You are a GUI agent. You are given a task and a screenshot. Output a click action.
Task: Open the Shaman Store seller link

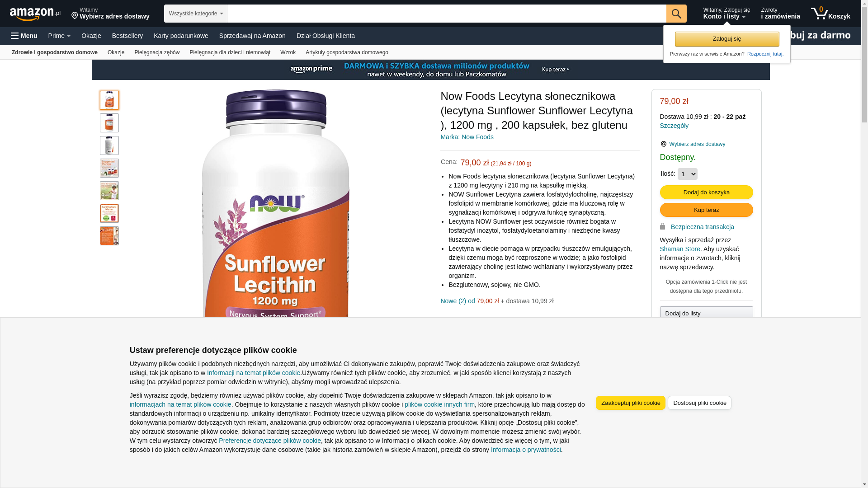[679, 249]
